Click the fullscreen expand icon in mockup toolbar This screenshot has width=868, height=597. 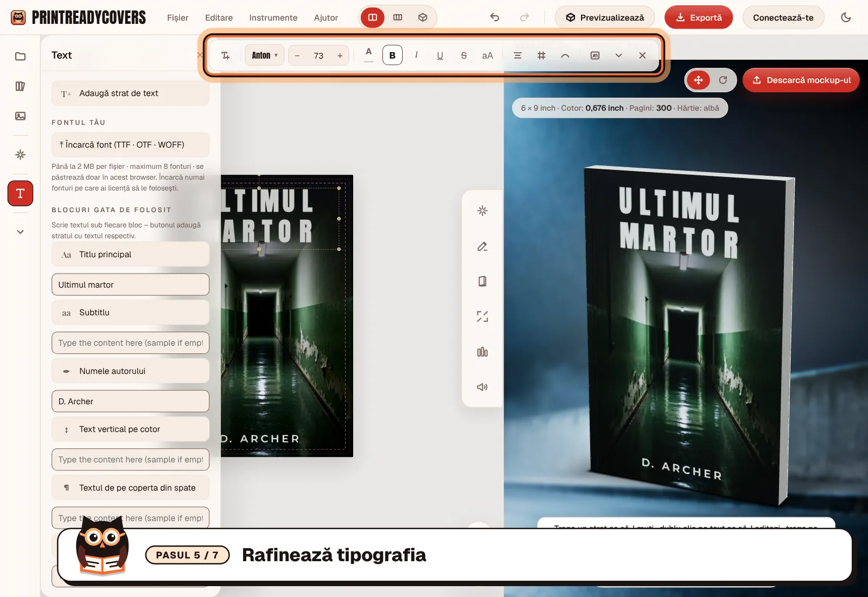pos(482,316)
